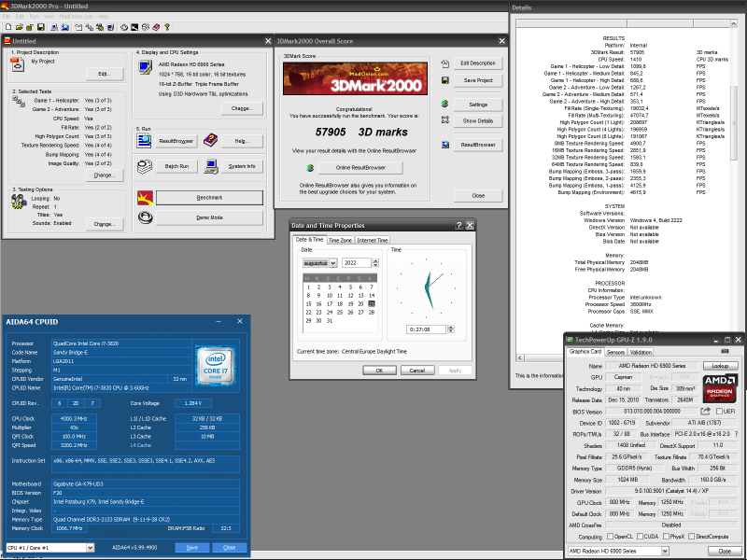
Task: Click the Demo Mode reel icon
Action: [x=145, y=217]
